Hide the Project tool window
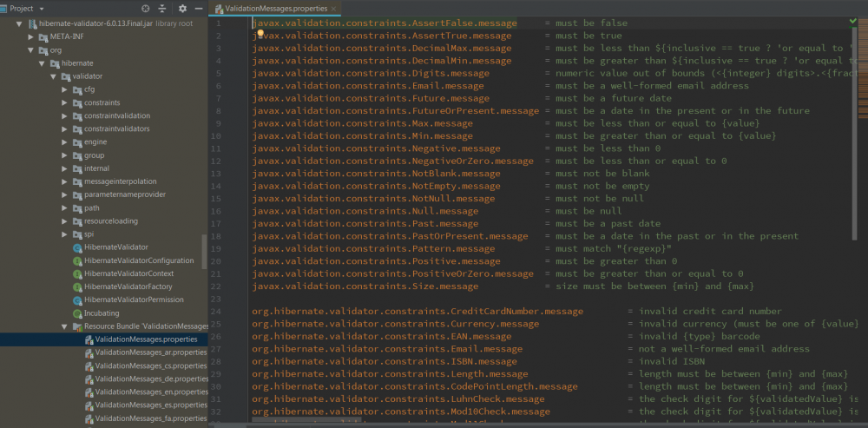Screen dimensions: 868x428 click(x=199, y=9)
